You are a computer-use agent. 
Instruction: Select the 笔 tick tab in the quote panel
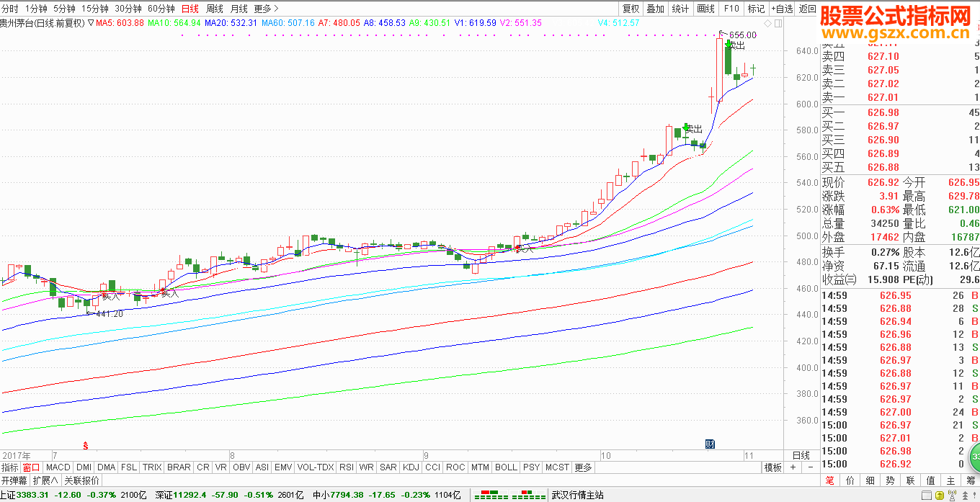coord(830,480)
